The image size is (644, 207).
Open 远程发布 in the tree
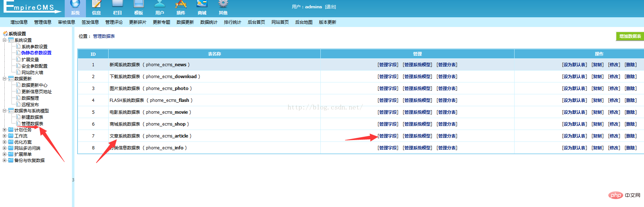[x=30, y=104]
